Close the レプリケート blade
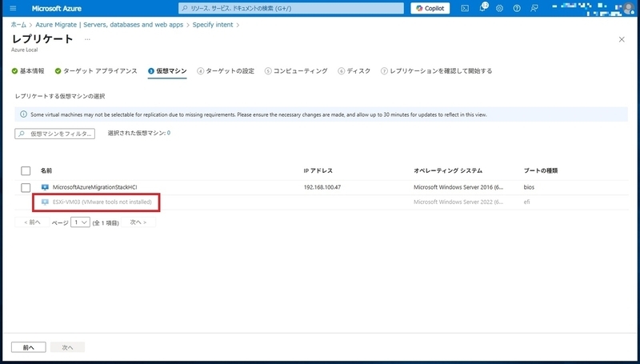Image resolution: width=640 pixels, height=364 pixels. pos(622,39)
